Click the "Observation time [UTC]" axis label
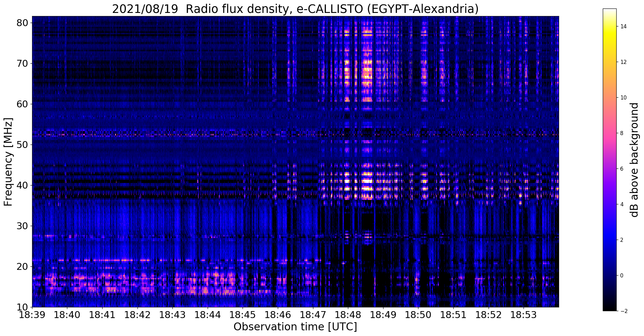The image size is (644, 336). (x=295, y=327)
